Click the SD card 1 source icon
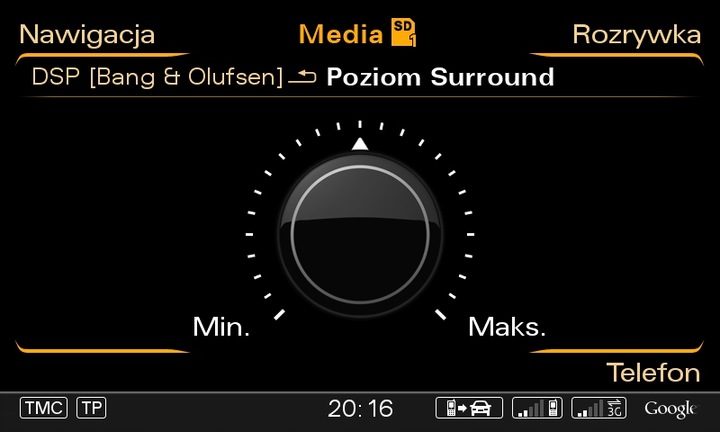 (x=404, y=33)
